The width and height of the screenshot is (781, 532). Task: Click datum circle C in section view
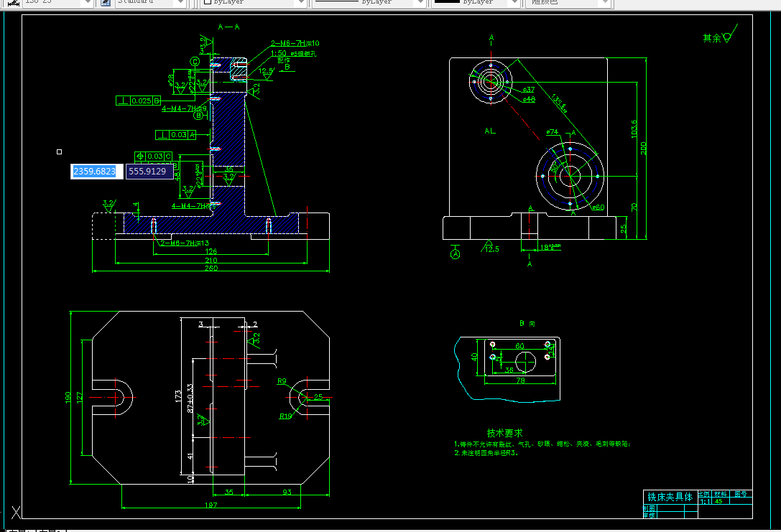[x=195, y=62]
